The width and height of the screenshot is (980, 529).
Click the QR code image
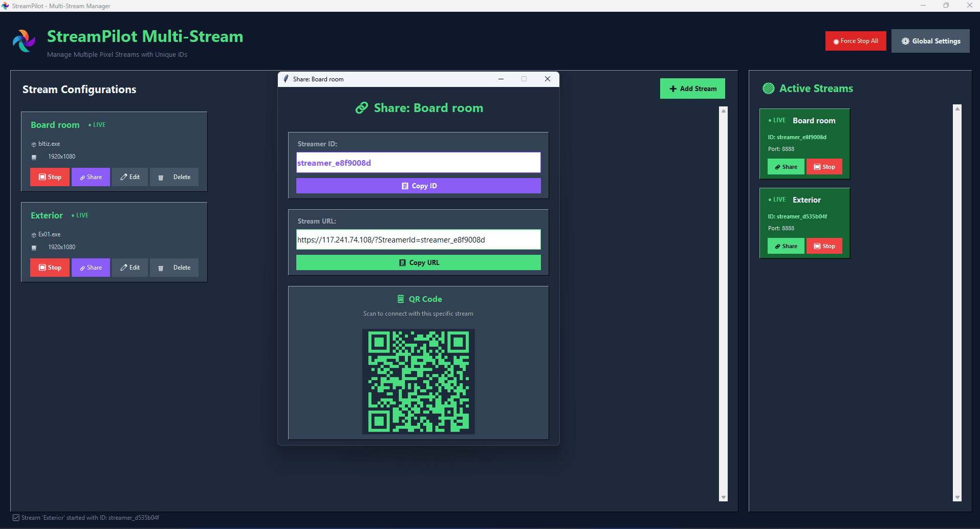point(418,382)
